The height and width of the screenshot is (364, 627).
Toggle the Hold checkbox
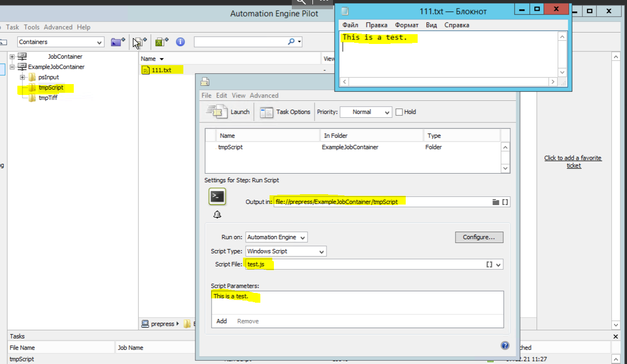point(399,112)
